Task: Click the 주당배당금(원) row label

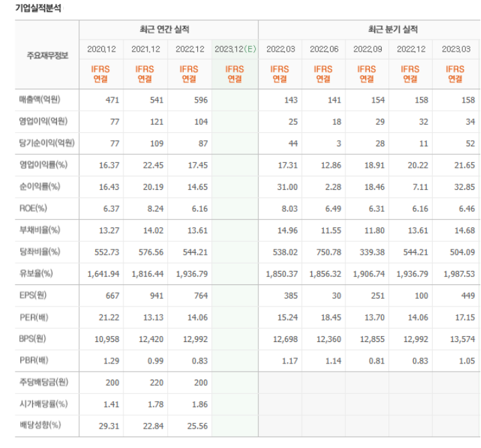Action: tap(44, 382)
